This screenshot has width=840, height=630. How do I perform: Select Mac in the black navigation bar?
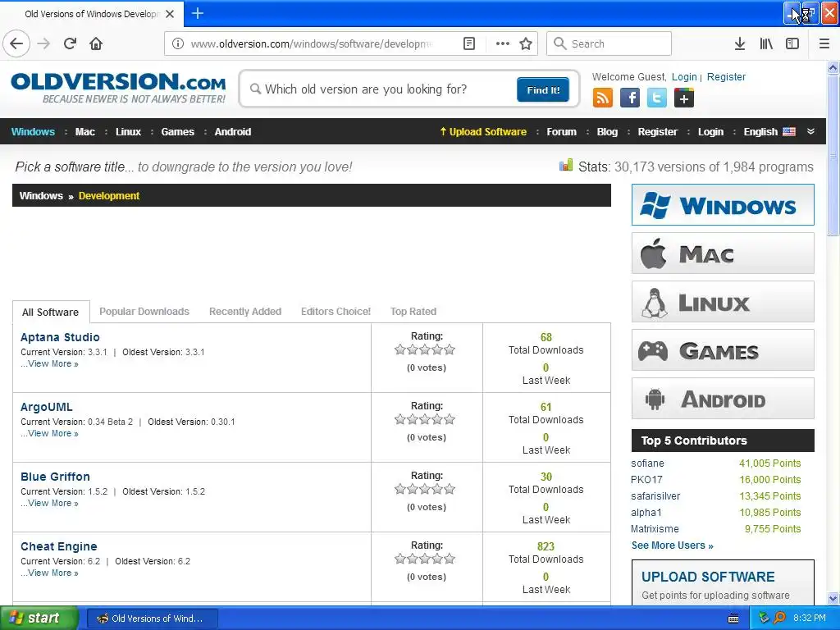coord(85,132)
